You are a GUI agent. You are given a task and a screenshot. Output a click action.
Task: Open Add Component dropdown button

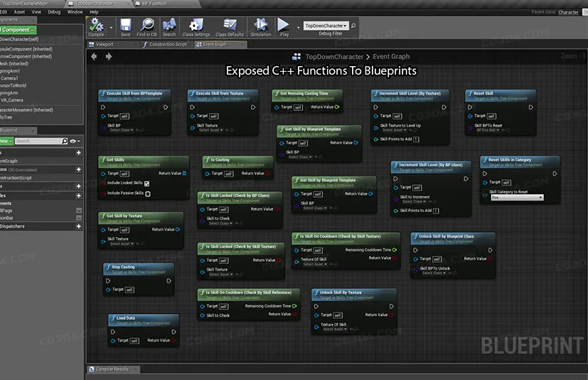tap(18, 30)
